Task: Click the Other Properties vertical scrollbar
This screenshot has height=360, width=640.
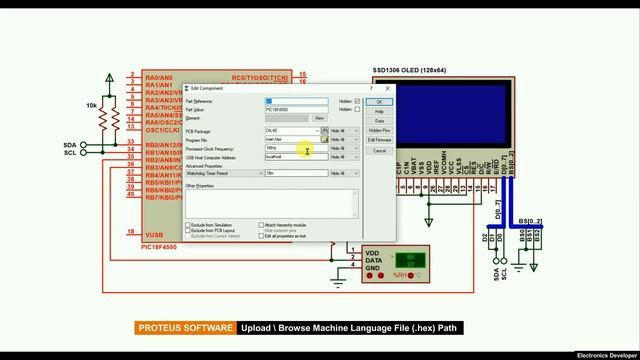Action: [355, 204]
